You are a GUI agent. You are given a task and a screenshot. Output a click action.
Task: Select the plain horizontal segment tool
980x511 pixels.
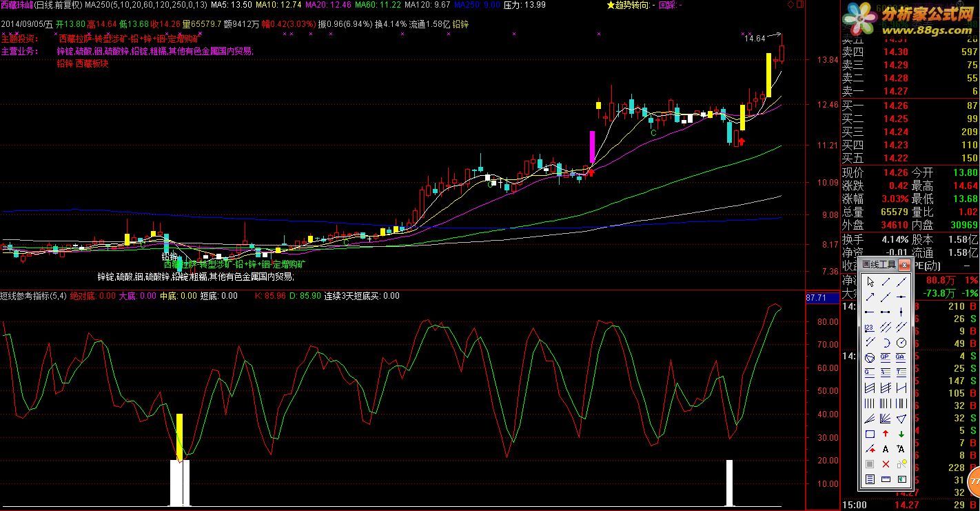pyautogui.click(x=870, y=312)
